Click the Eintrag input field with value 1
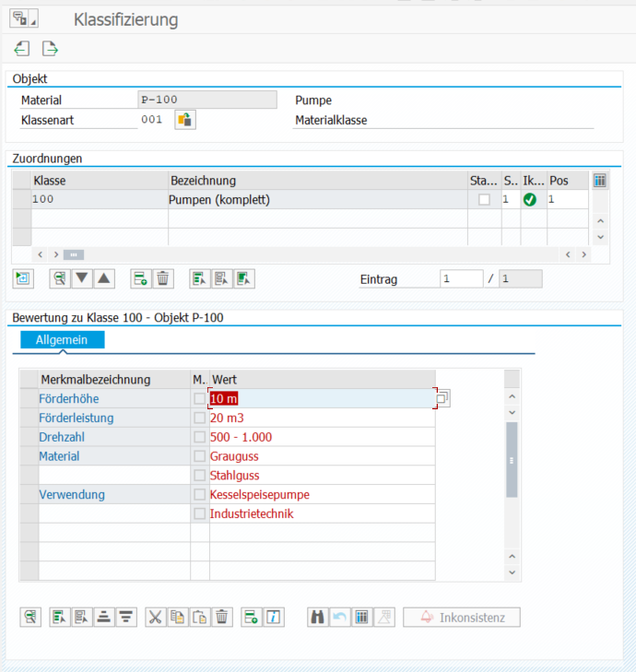 point(462,279)
